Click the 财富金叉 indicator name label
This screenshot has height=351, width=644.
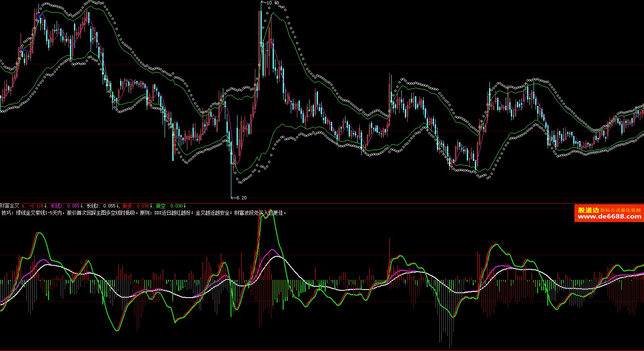pos(9,206)
